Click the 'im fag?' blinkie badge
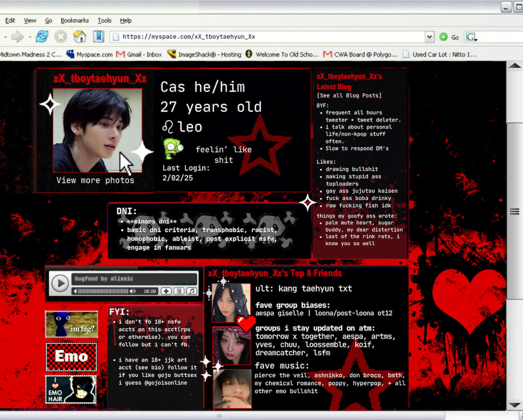 coord(71,324)
